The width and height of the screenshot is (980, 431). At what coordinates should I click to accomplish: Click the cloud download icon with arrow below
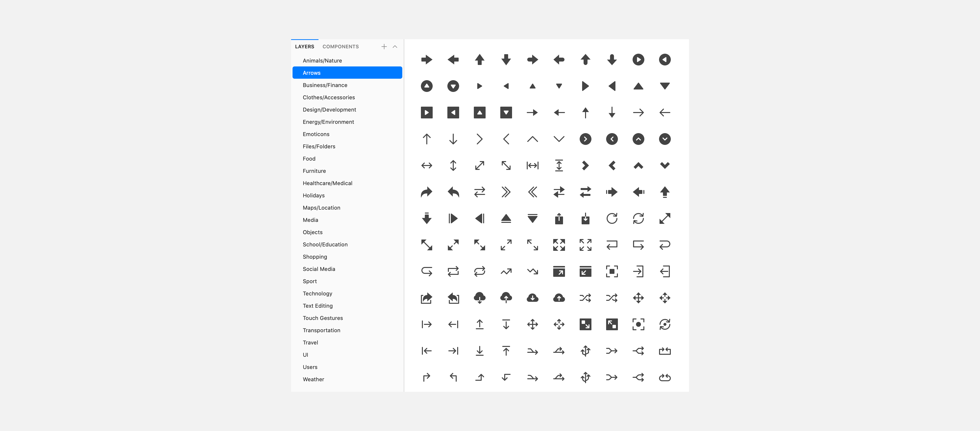tap(479, 298)
